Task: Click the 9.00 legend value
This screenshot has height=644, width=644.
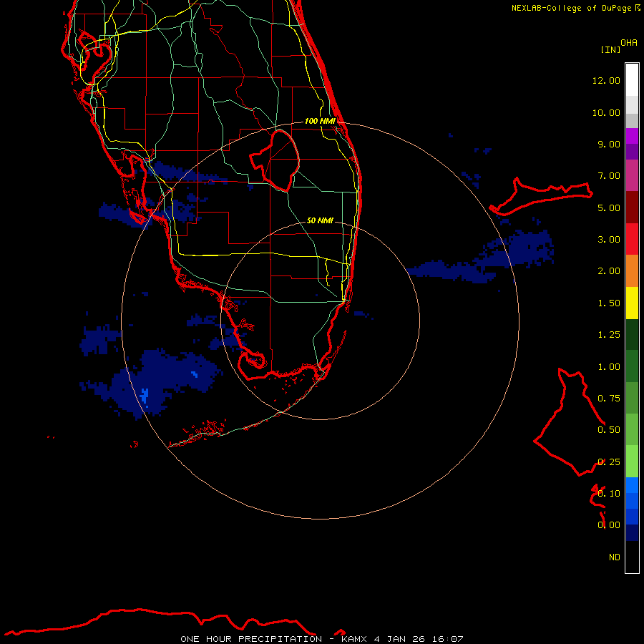Action: coord(609,144)
